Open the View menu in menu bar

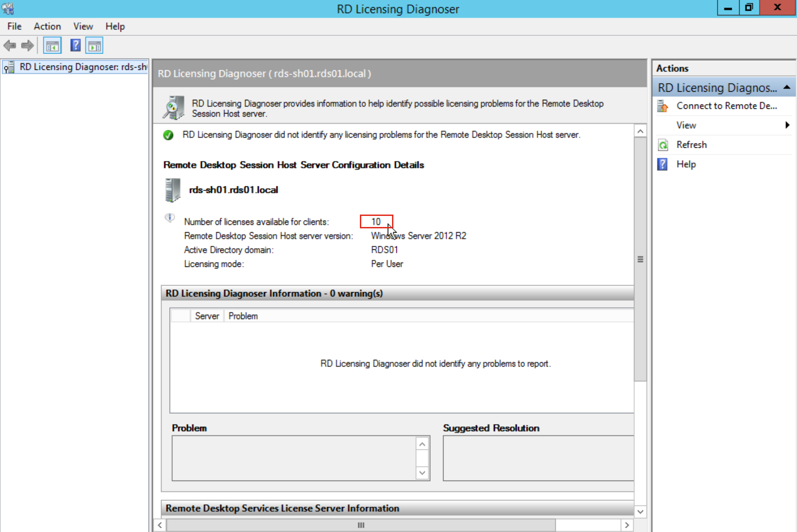pyautogui.click(x=83, y=27)
